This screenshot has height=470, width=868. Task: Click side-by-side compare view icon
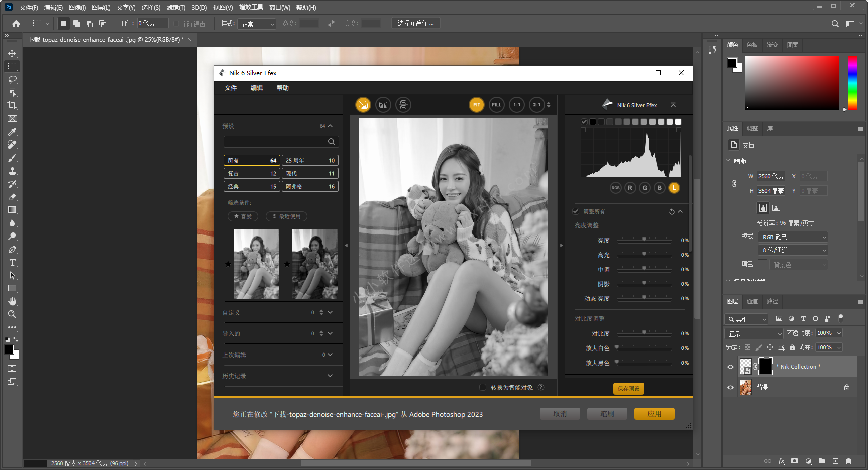pos(403,105)
